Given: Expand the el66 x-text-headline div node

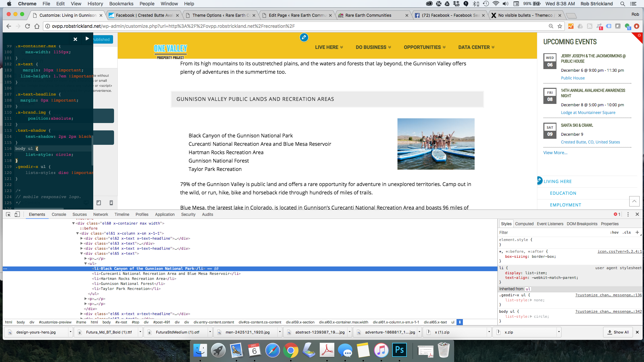Looking at the screenshot, I should point(82,314).
